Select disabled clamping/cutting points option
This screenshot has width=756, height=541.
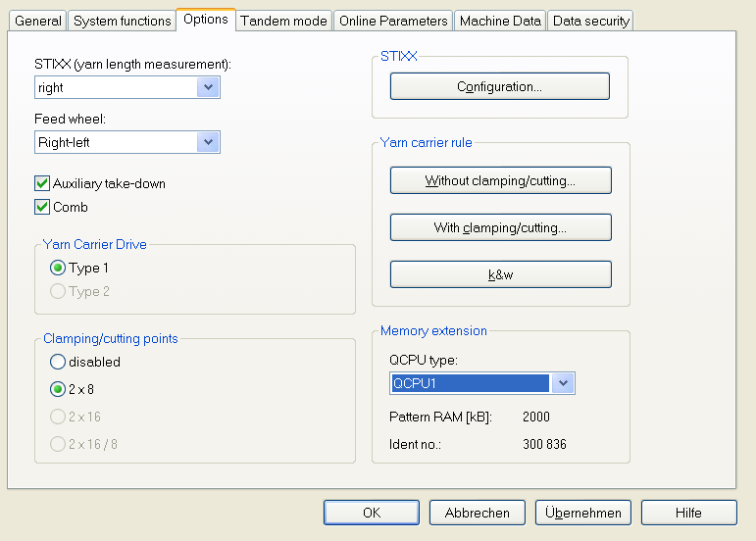tap(58, 362)
